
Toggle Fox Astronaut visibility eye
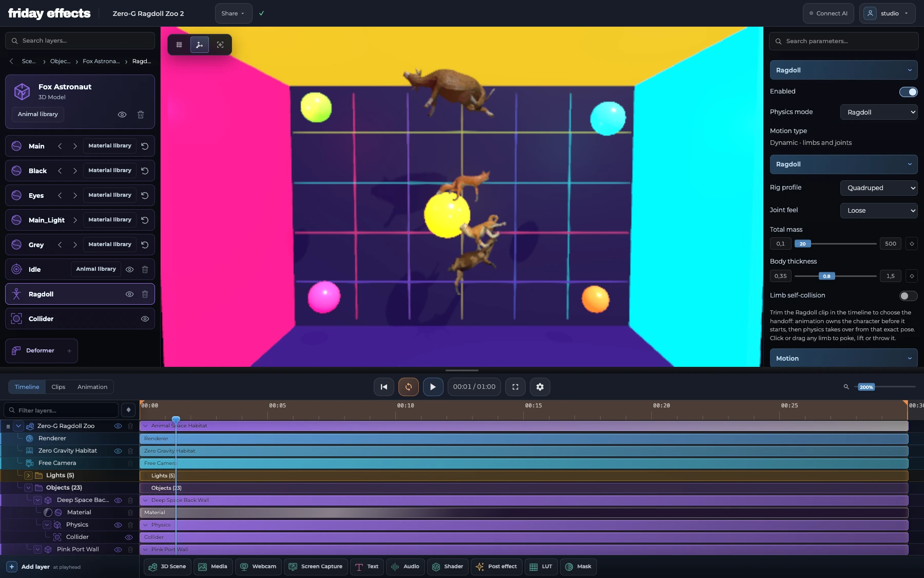point(122,115)
